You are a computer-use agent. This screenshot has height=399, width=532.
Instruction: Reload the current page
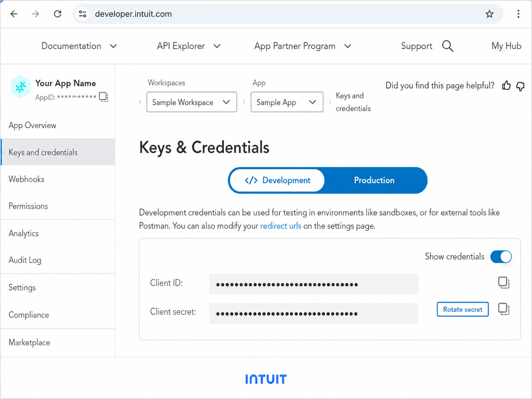[58, 14]
